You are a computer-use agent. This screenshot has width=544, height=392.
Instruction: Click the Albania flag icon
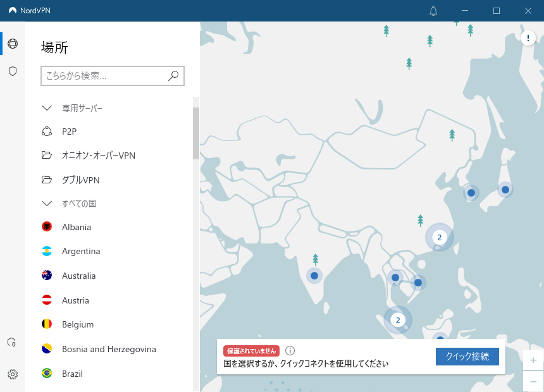point(47,227)
